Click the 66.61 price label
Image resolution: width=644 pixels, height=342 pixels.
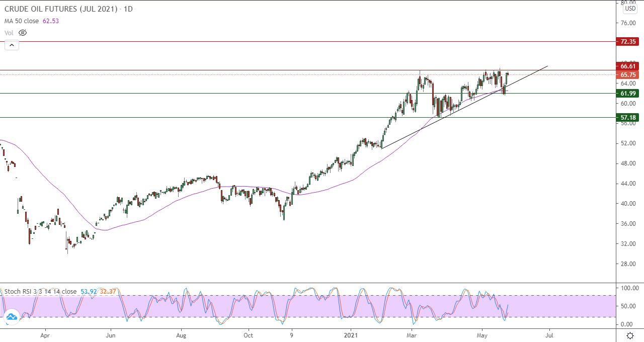tap(628, 66)
